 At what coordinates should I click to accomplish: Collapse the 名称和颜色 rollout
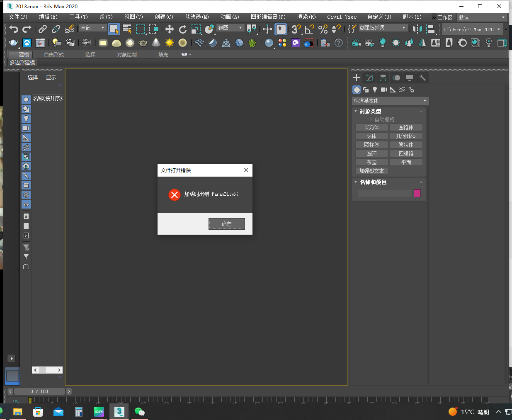tap(356, 182)
